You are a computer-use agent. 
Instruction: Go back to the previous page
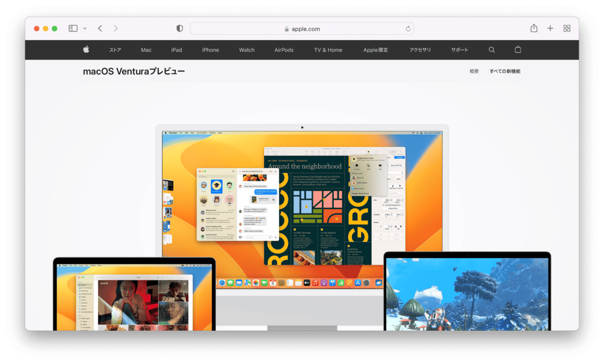click(100, 29)
